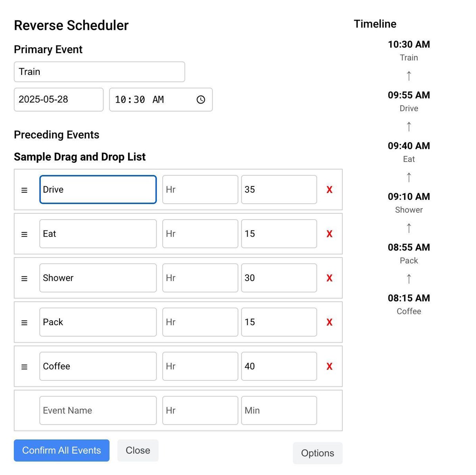
Task: Click the Hr field in Drive row
Action: (200, 190)
